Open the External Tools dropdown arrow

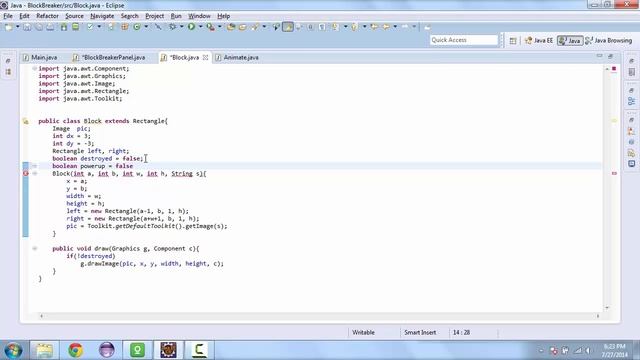[220, 27]
